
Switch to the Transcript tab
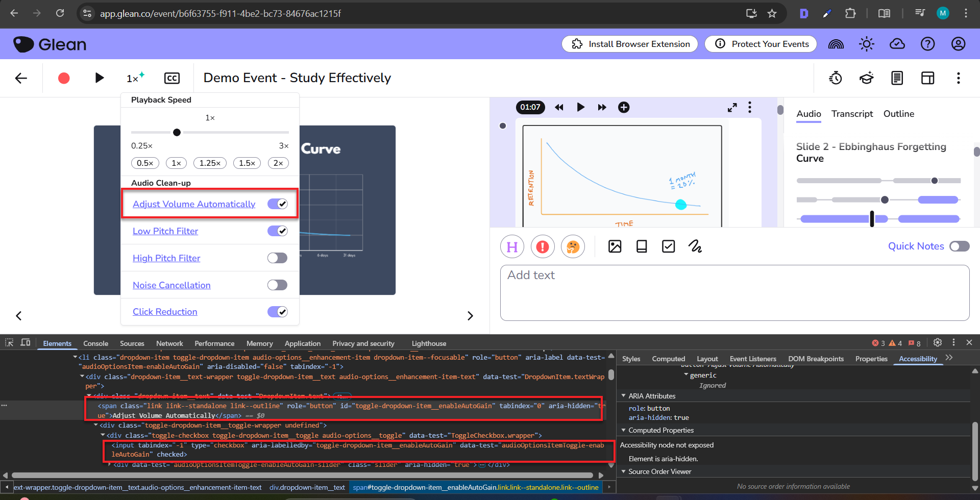tap(852, 114)
